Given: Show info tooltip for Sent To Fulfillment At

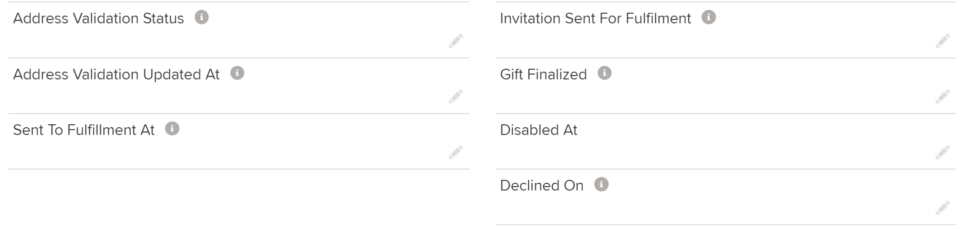Looking at the screenshot, I should pos(172,129).
